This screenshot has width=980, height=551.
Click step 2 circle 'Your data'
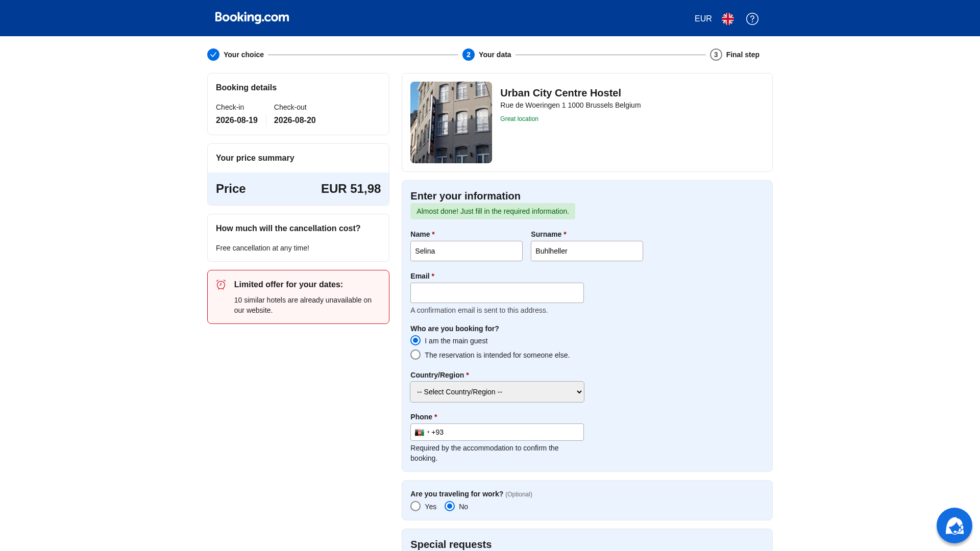click(469, 55)
